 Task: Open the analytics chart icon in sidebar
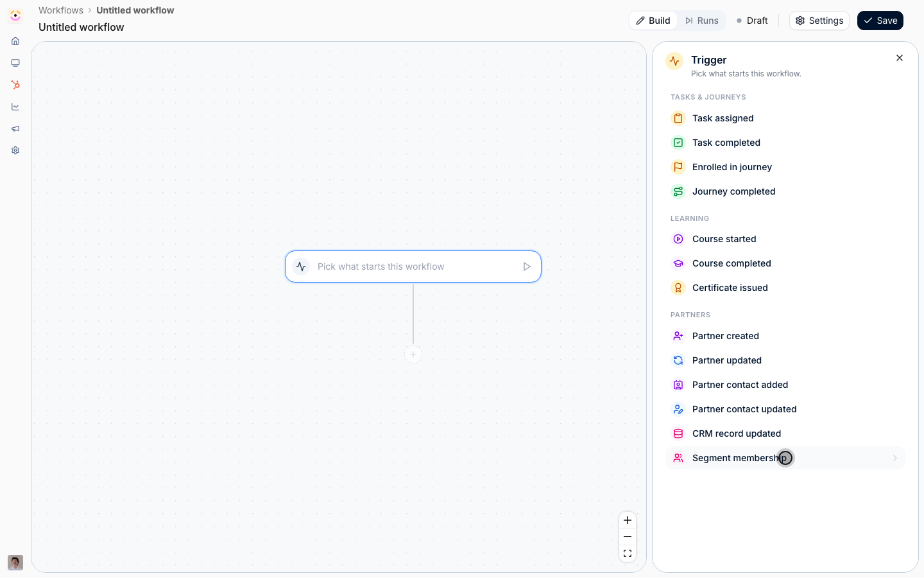pyautogui.click(x=15, y=107)
